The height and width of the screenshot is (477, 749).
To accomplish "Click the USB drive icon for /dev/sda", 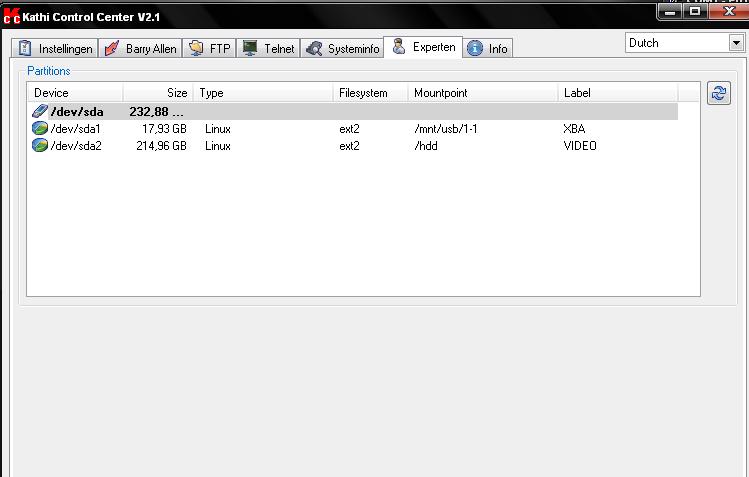I will click(40, 111).
